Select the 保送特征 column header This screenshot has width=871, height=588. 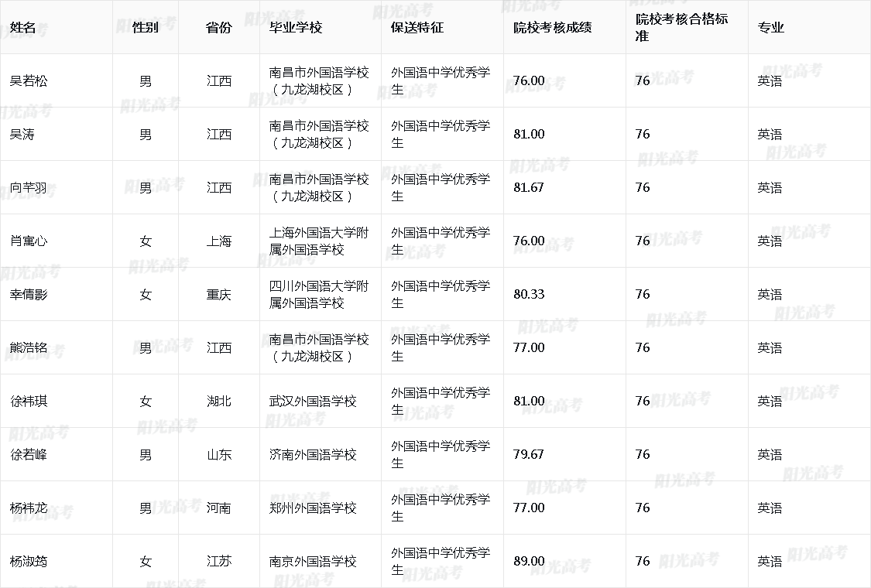pos(417,28)
